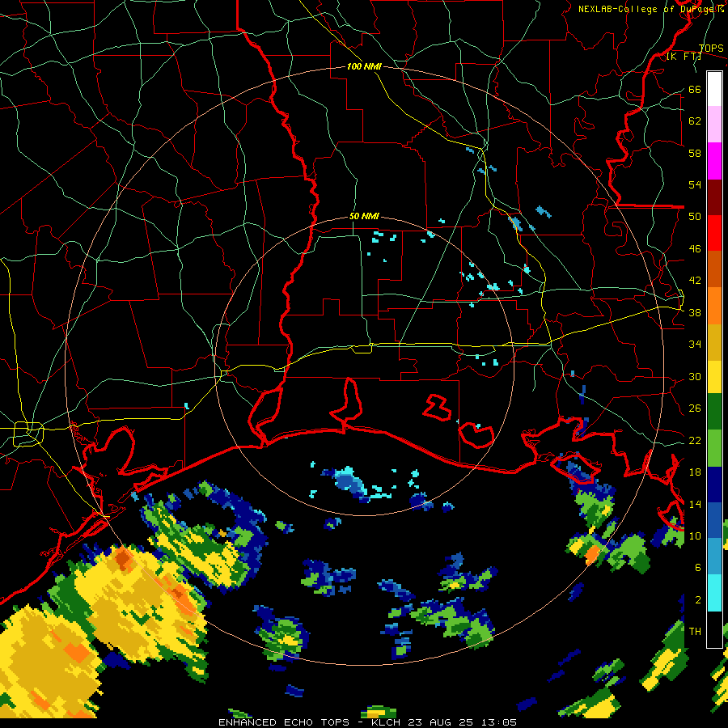Click the 18 label on the legend
This screenshot has width=728, height=728.
tap(695, 472)
